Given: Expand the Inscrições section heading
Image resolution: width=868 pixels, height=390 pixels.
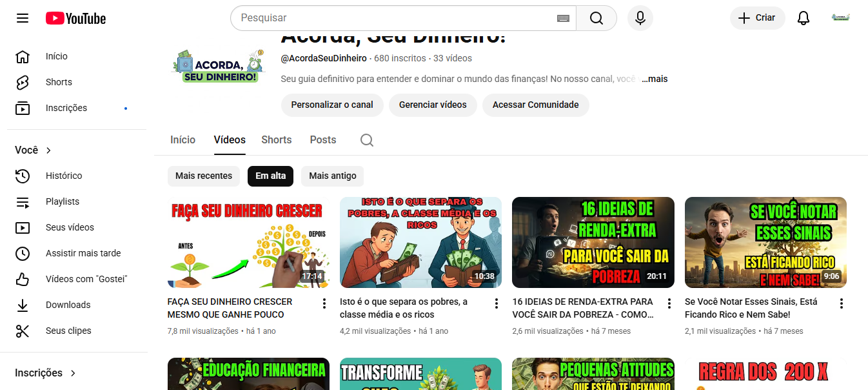Looking at the screenshot, I should coord(46,373).
